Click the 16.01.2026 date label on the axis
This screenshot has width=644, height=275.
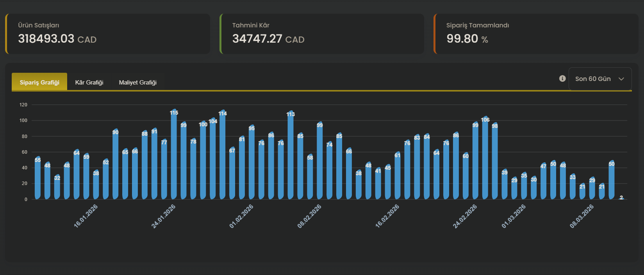coord(86,216)
